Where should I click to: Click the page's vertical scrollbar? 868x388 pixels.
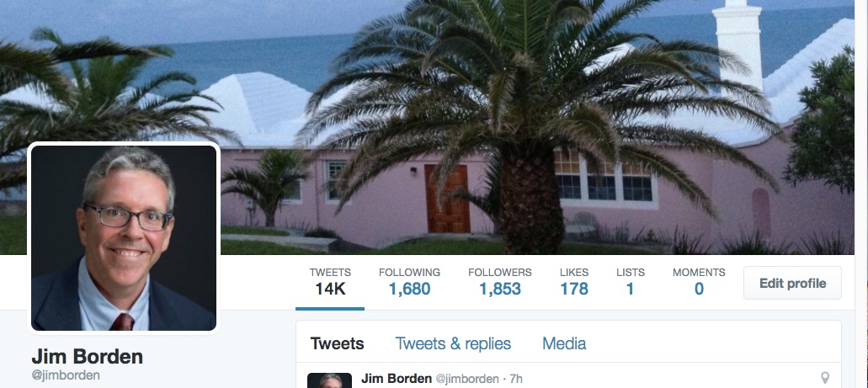(861, 194)
